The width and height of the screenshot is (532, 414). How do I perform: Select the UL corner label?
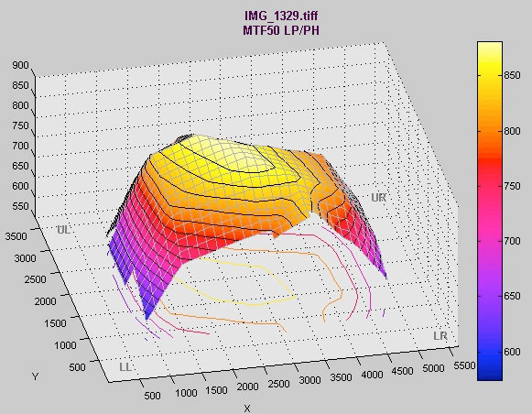coord(64,230)
